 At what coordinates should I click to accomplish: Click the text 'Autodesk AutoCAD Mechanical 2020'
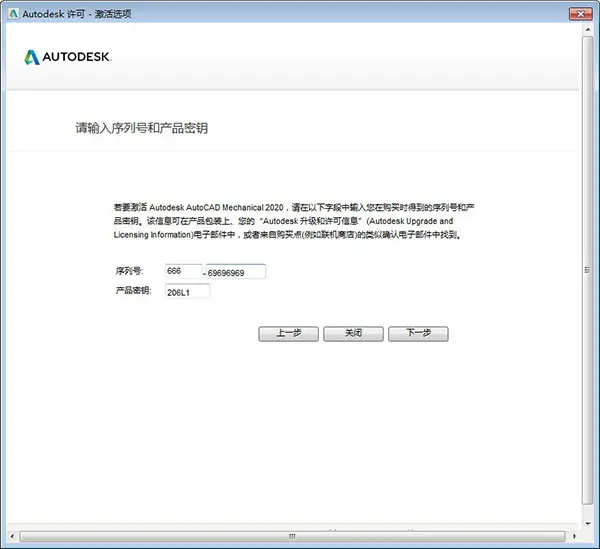coord(216,207)
